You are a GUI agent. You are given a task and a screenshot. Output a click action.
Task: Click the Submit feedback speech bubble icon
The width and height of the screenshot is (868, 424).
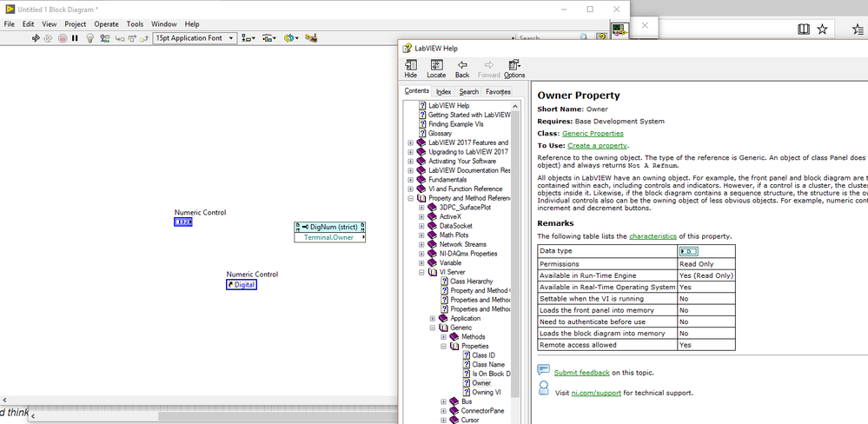coord(544,370)
